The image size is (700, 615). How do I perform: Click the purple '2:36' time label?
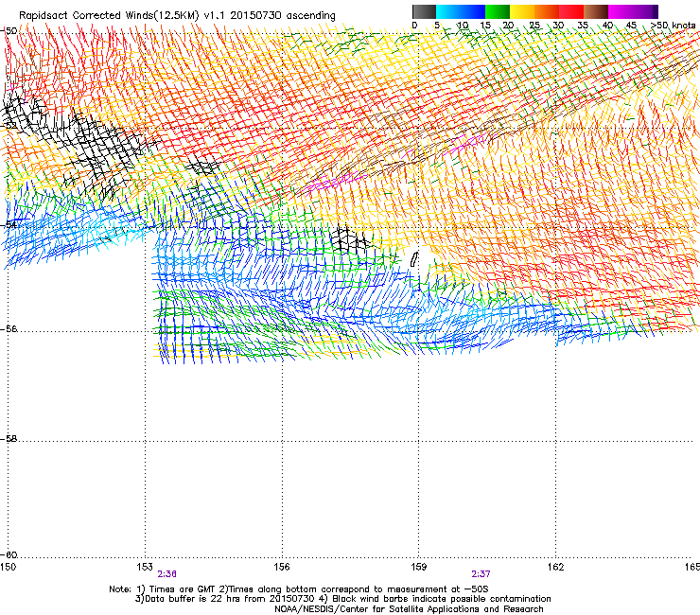coord(167,574)
